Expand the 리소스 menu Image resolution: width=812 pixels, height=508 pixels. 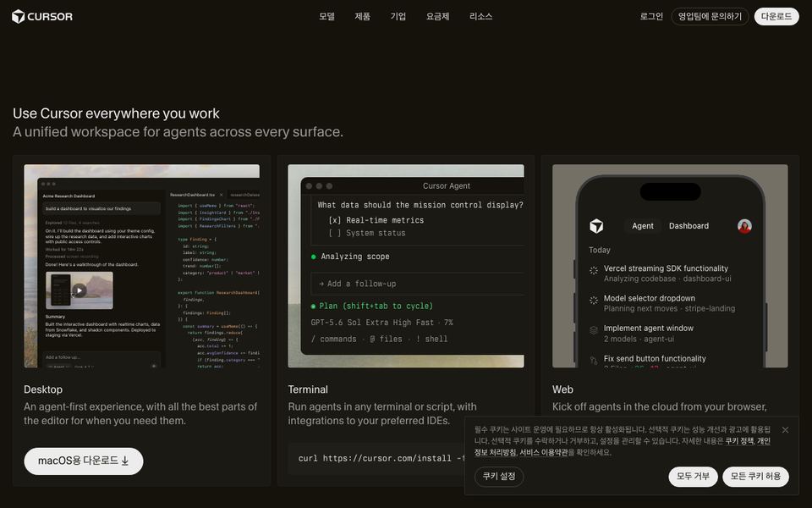pos(480,17)
